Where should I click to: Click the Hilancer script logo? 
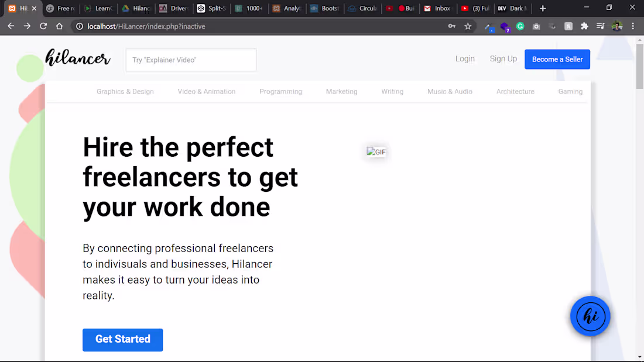pyautogui.click(x=78, y=57)
